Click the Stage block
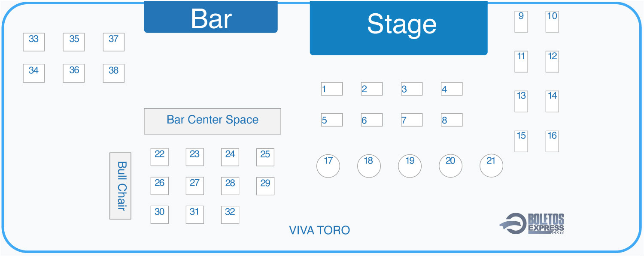The image size is (644, 256). [x=399, y=27]
